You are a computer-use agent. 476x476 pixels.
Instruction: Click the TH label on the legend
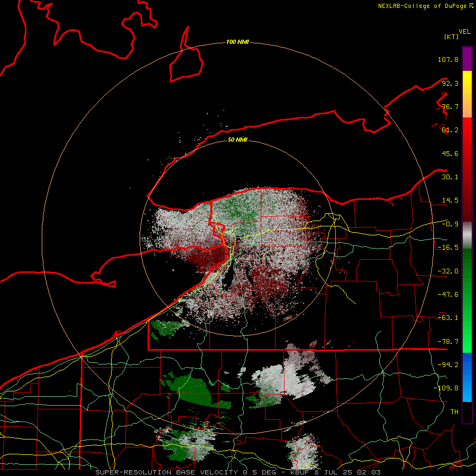pyautogui.click(x=454, y=412)
